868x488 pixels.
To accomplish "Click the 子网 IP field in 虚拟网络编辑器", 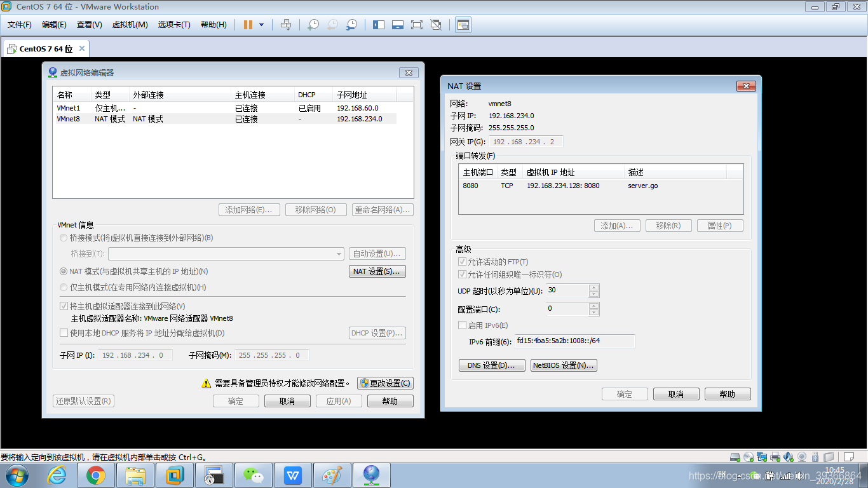I will (134, 355).
